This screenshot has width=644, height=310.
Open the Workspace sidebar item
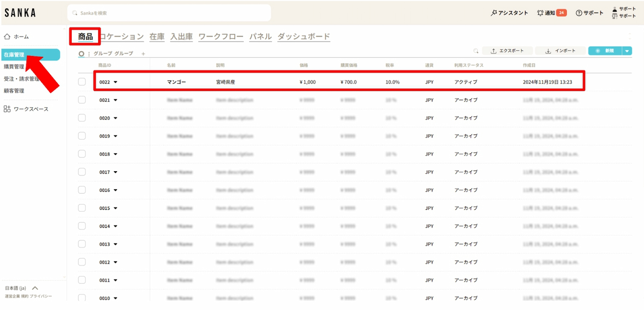26,109
